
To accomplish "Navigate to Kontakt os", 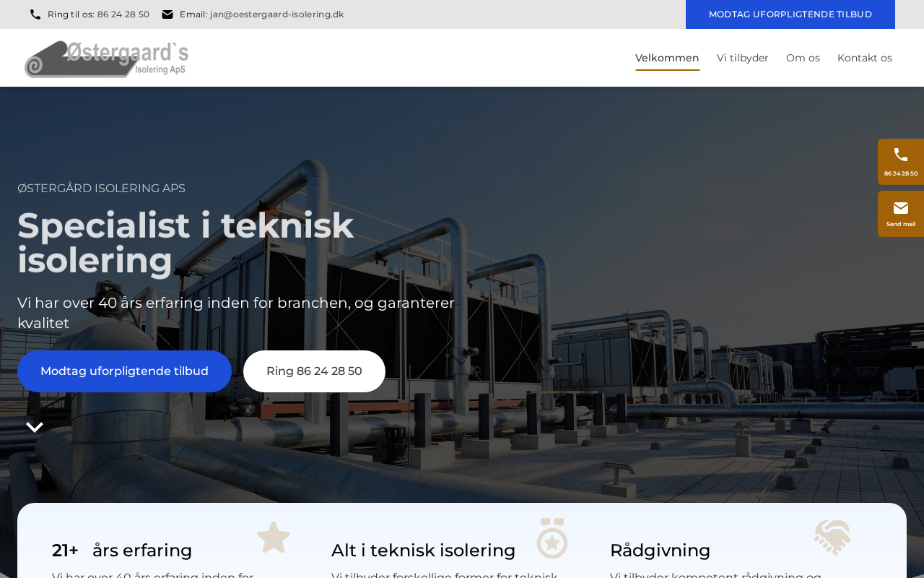I will click(x=865, y=58).
